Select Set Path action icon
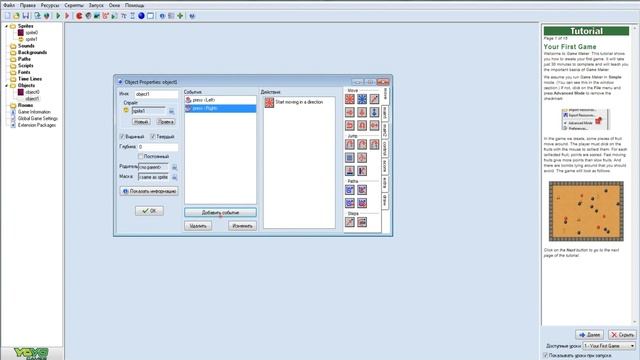 point(350,190)
